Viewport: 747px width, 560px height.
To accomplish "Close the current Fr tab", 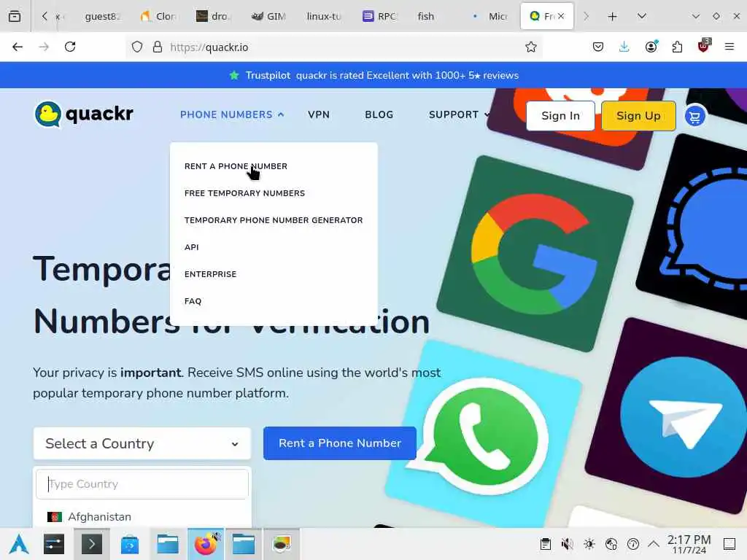I will [x=561, y=16].
